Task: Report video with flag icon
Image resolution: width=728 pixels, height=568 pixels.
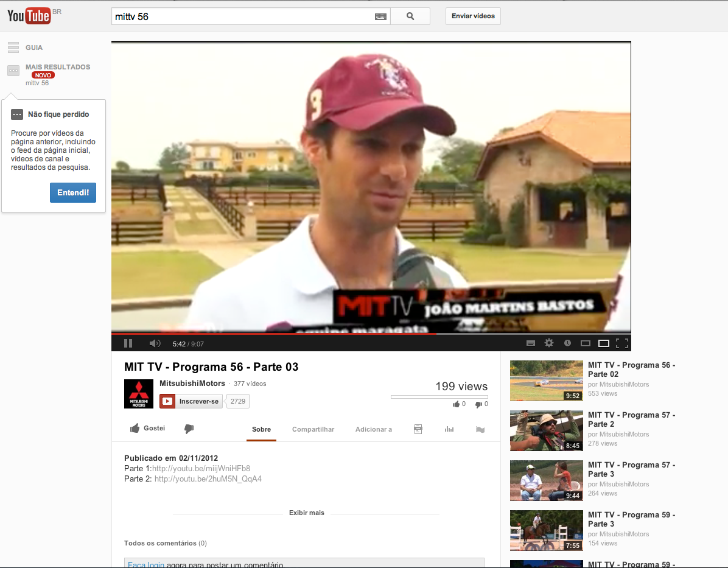Action: click(x=480, y=429)
